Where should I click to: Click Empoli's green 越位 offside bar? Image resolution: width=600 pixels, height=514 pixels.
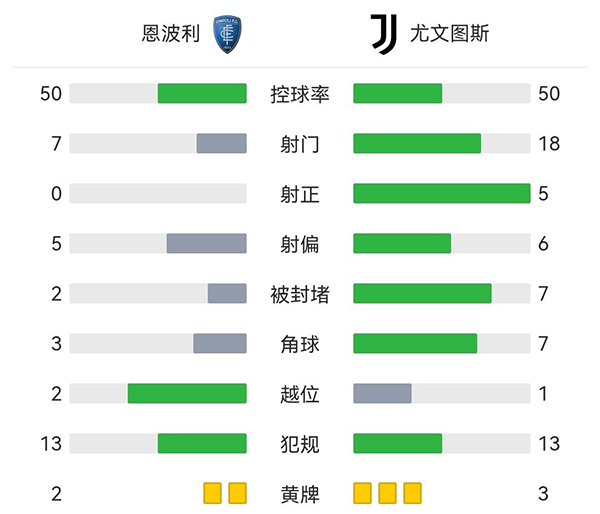pyautogui.click(x=187, y=394)
